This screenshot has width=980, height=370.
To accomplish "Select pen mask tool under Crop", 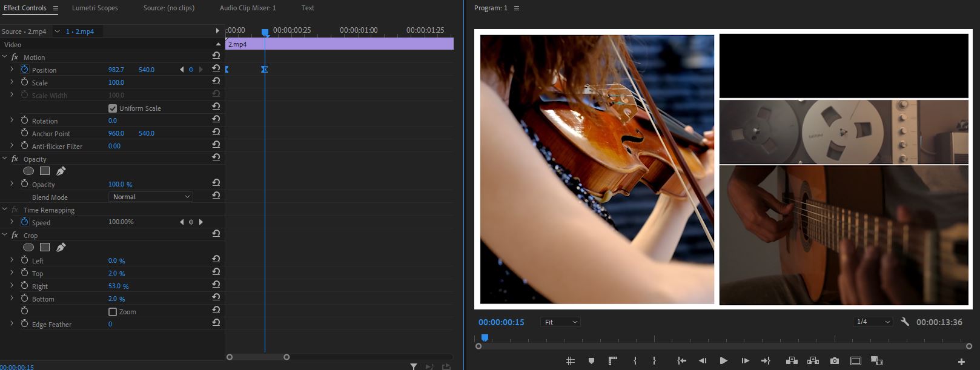I will (61, 247).
